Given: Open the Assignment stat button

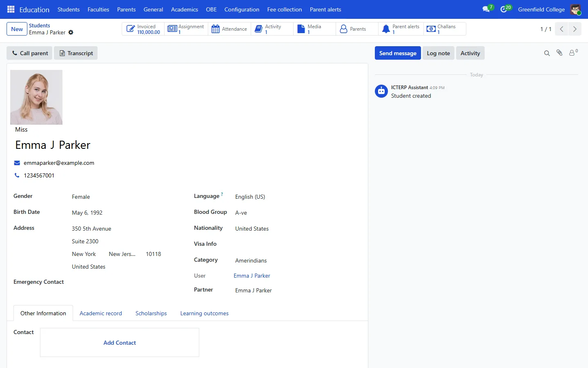Looking at the screenshot, I should [186, 29].
